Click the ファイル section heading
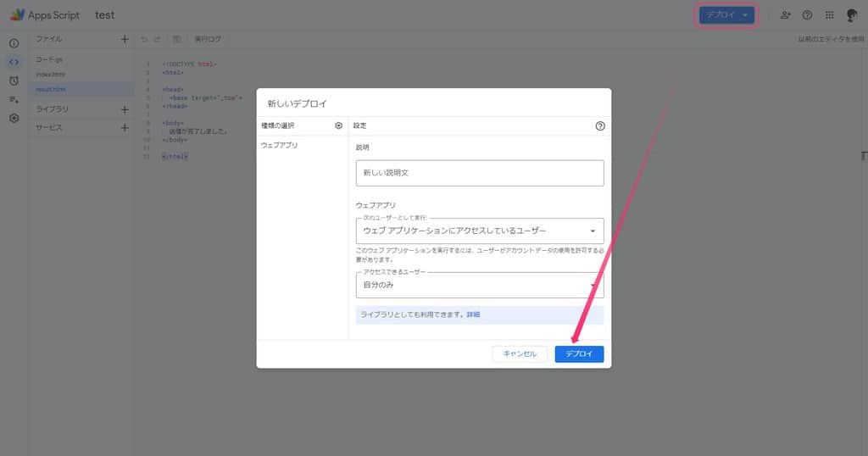 tap(48, 39)
